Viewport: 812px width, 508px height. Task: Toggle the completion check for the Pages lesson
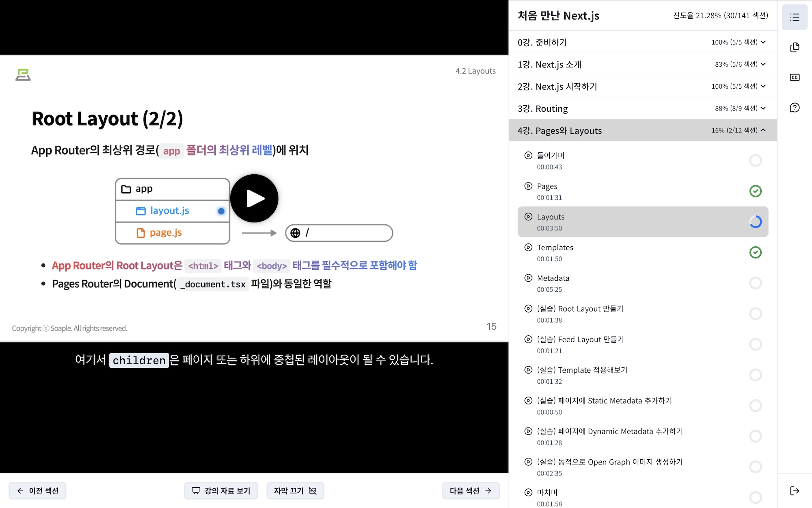coord(755,191)
